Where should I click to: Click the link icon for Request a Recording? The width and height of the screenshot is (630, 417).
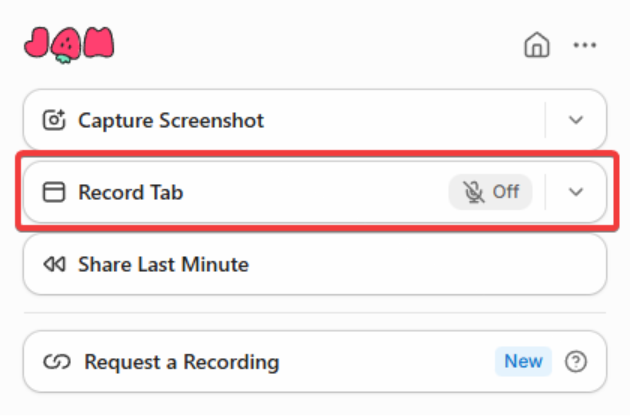pos(54,361)
